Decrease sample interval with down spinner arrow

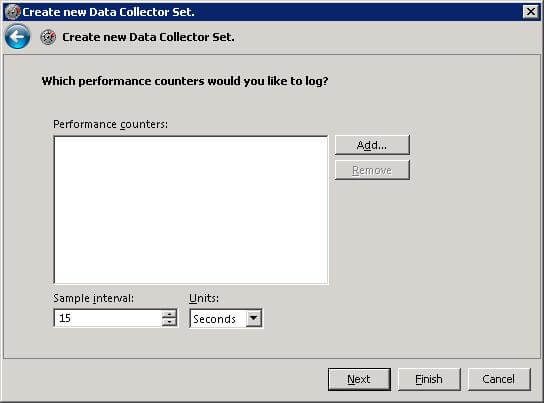[x=169, y=322]
